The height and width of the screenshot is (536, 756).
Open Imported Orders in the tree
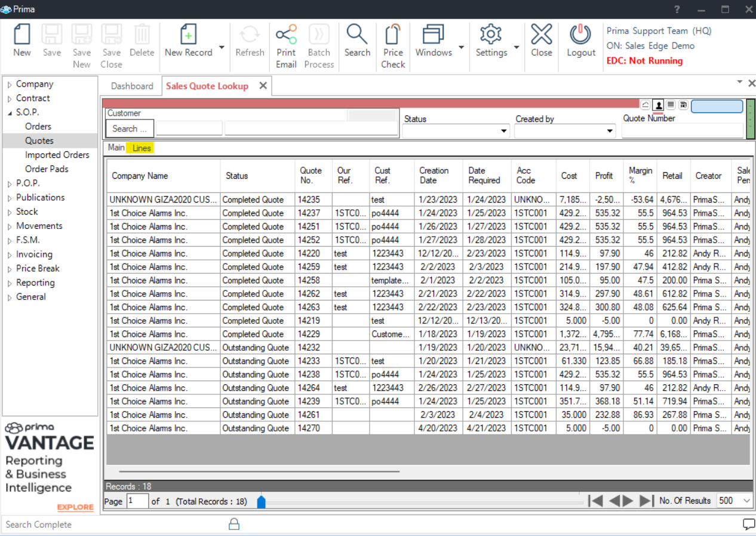pyautogui.click(x=57, y=155)
